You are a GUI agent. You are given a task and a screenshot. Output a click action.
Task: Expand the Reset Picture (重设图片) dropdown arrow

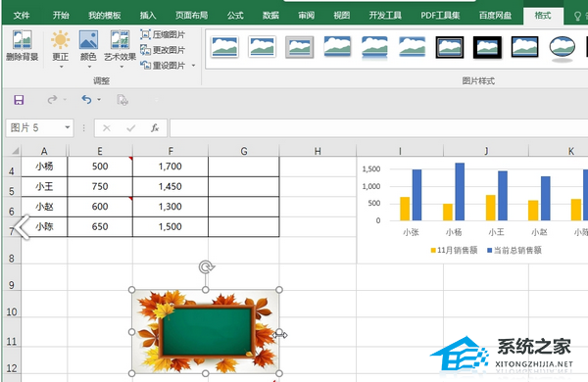[193, 66]
